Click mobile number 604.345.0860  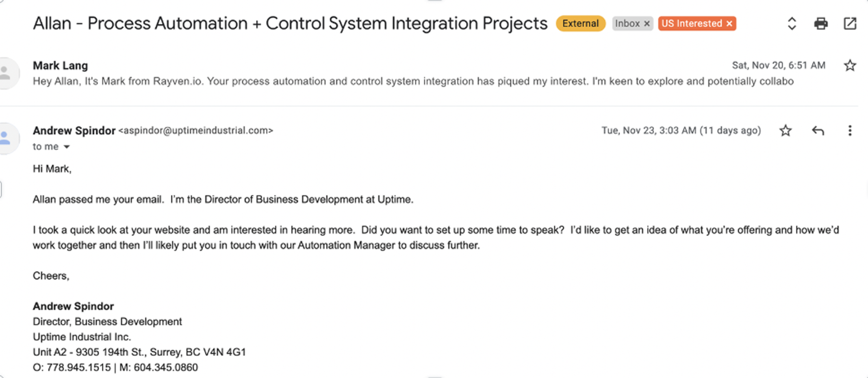[165, 367]
